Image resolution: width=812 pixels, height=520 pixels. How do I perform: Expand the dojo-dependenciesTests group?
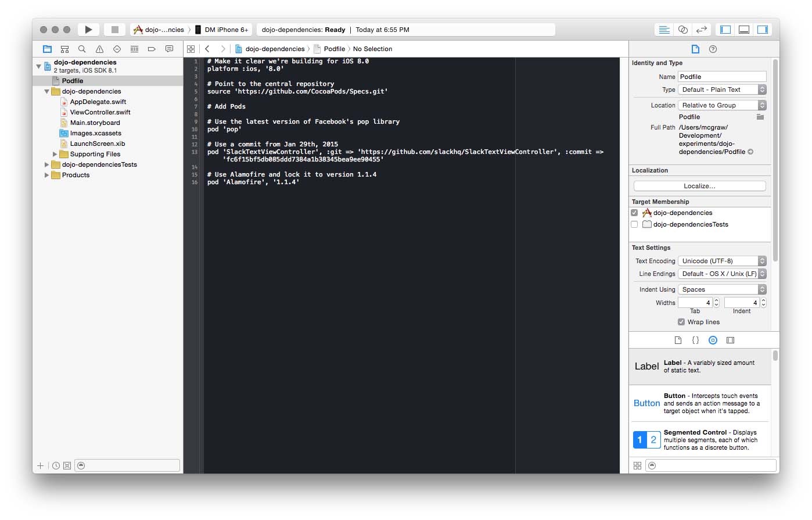pos(47,164)
